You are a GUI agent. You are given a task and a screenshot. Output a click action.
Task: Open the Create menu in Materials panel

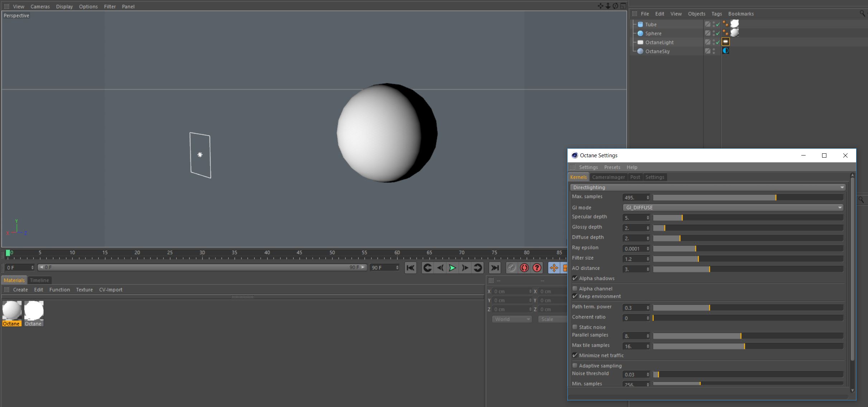(20, 289)
